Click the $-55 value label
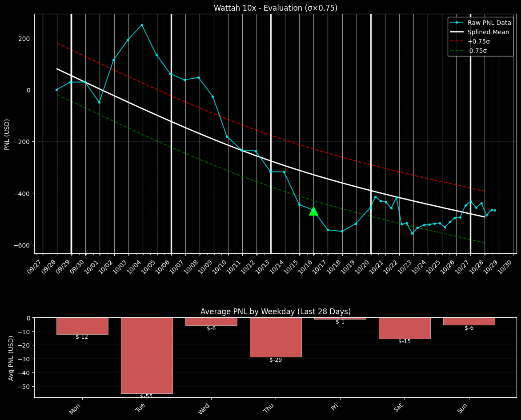Screen dimensions: 521x420 (x=146, y=396)
